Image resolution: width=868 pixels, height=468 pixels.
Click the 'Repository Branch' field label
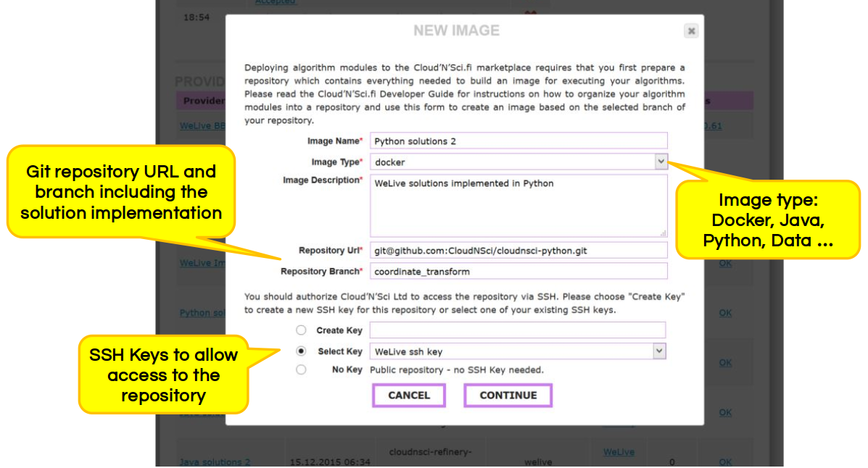(x=320, y=272)
